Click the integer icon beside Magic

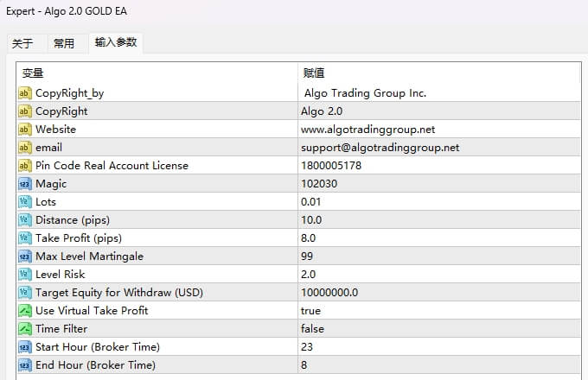[x=25, y=184]
